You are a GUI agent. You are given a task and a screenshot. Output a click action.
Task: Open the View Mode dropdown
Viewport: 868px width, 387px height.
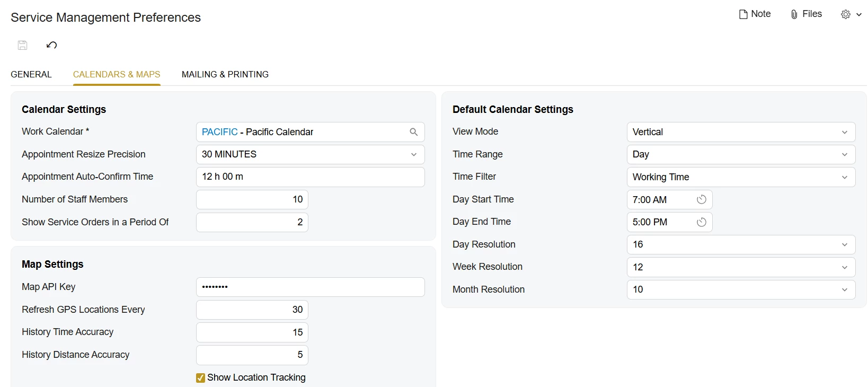(x=845, y=132)
